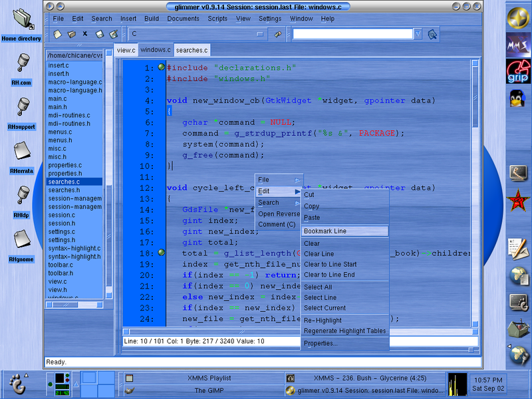Viewport: 532px width, 399px height.
Task: Select toolbar.h in the file list
Action: tap(74, 273)
